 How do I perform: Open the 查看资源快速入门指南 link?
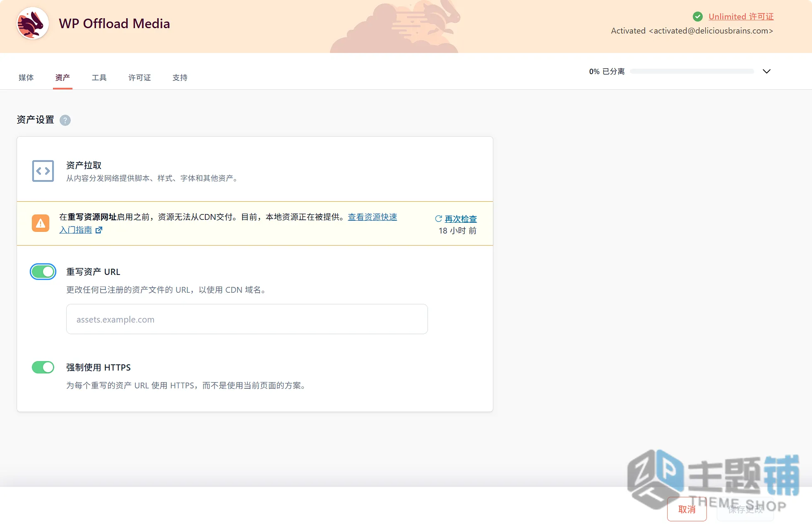(x=372, y=217)
